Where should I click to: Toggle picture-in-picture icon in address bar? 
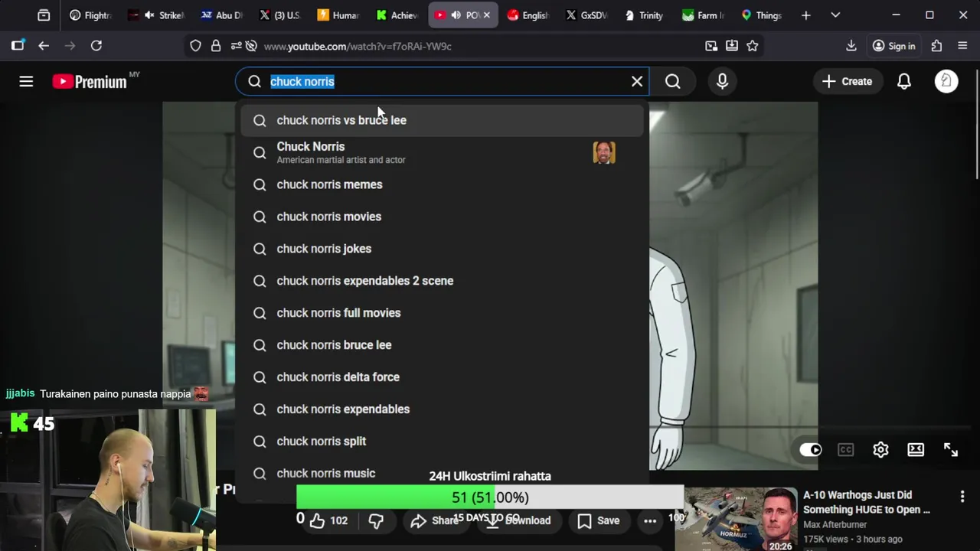pos(711,46)
